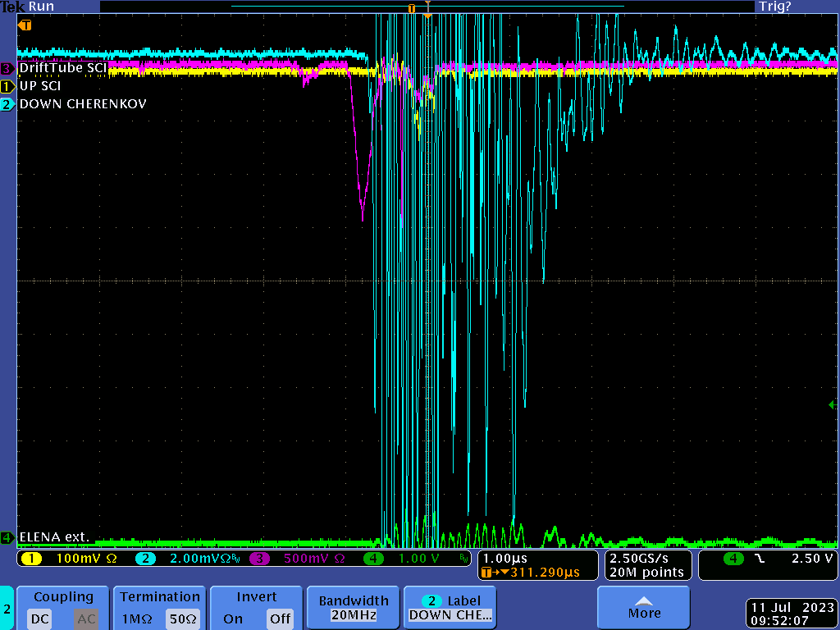The image size is (840, 630).
Task: Click the channel 2 DOWN CHERENKOV marker
Action: (7, 104)
